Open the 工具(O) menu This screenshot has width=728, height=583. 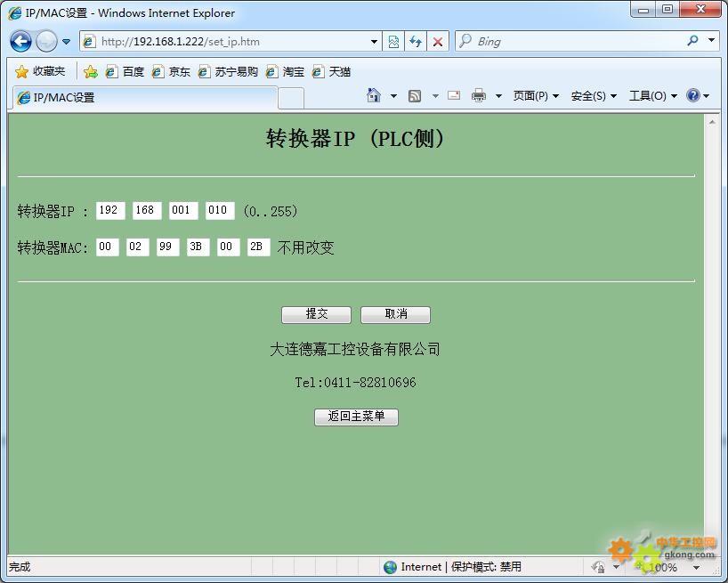652,96
